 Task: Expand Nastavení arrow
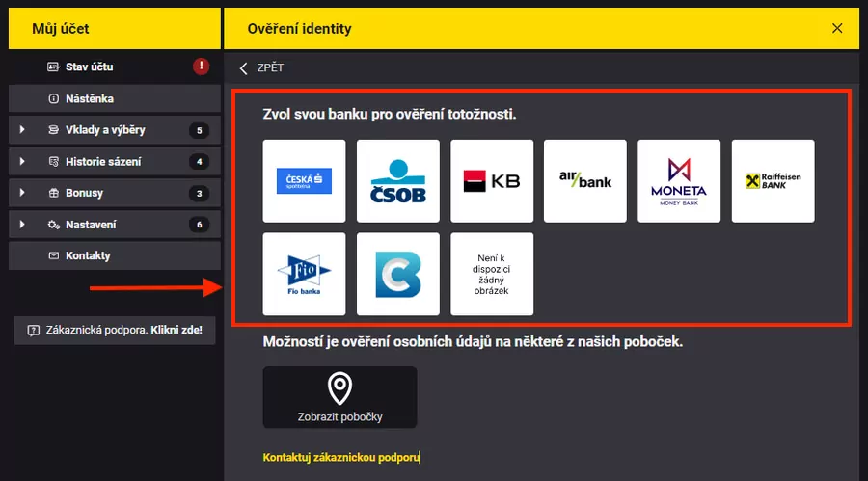point(22,225)
